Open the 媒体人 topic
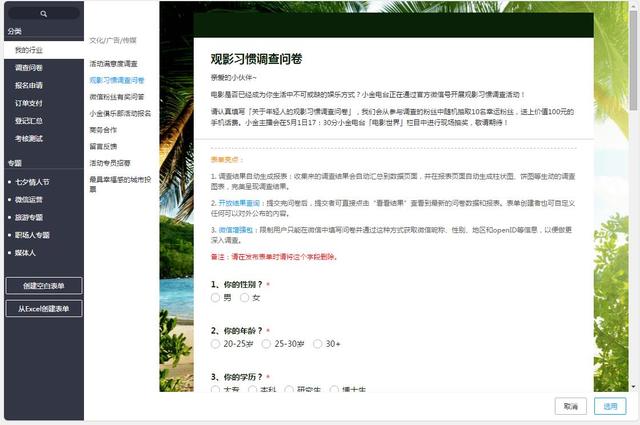 pos(25,253)
